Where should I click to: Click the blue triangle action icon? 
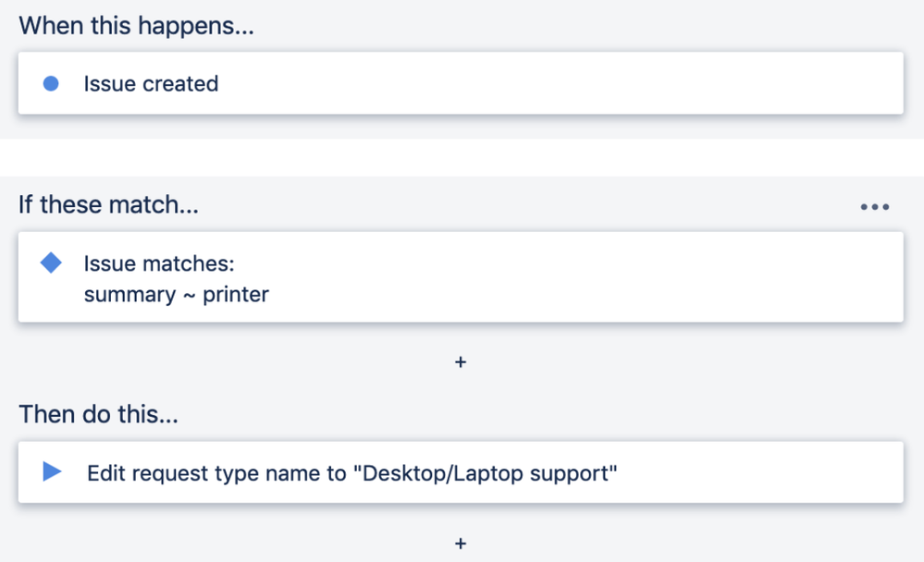pos(52,472)
